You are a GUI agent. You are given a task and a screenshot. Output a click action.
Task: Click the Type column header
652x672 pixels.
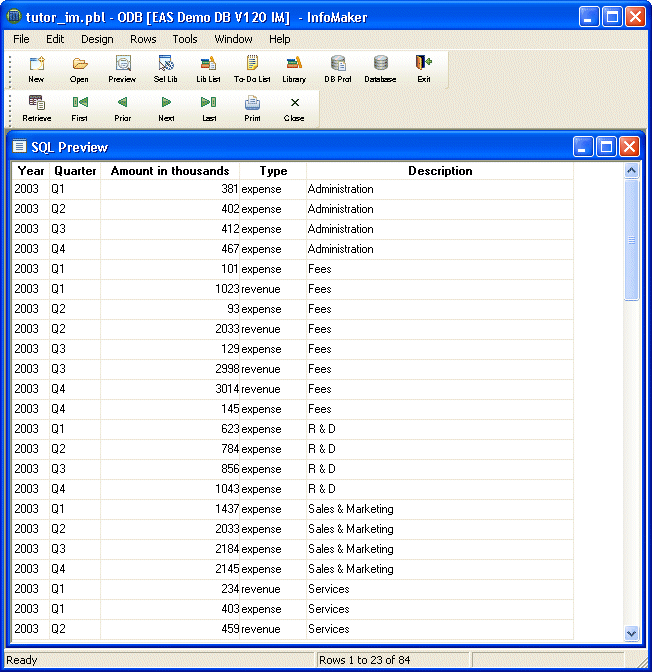(273, 171)
